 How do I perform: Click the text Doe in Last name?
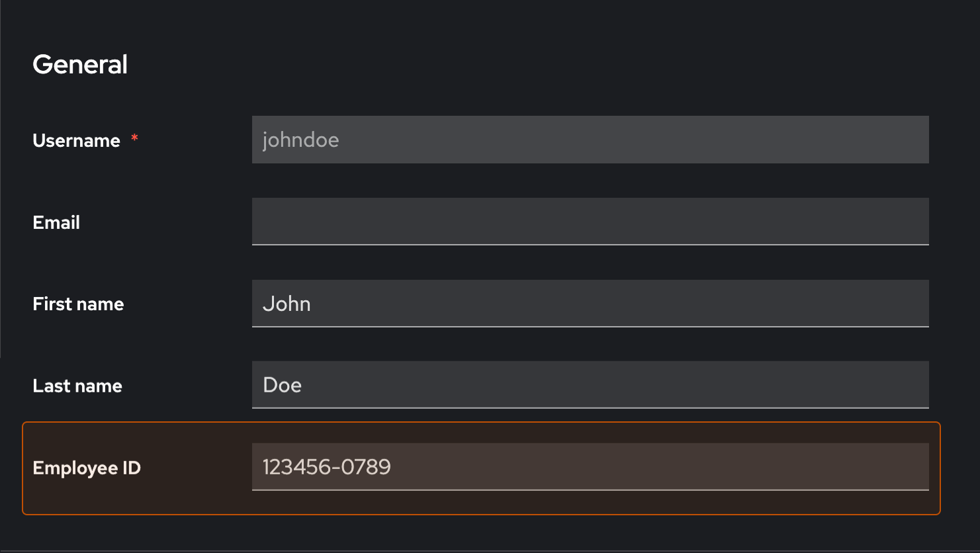click(x=282, y=385)
